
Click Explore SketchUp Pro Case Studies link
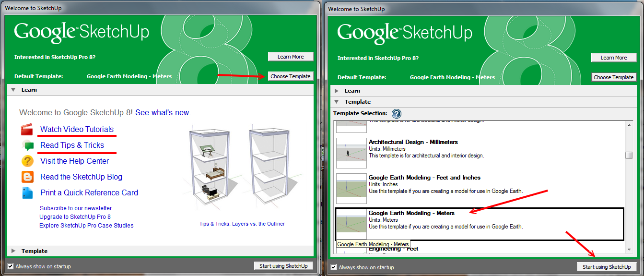coord(86,226)
